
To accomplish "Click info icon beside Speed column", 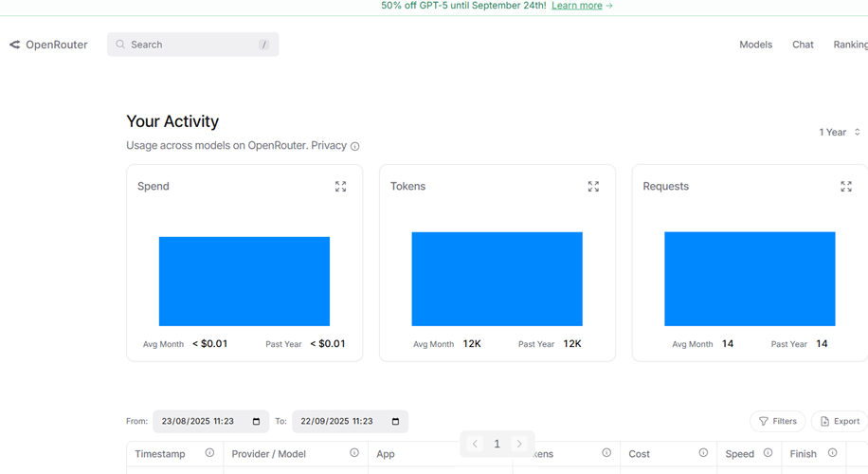I will [x=768, y=453].
